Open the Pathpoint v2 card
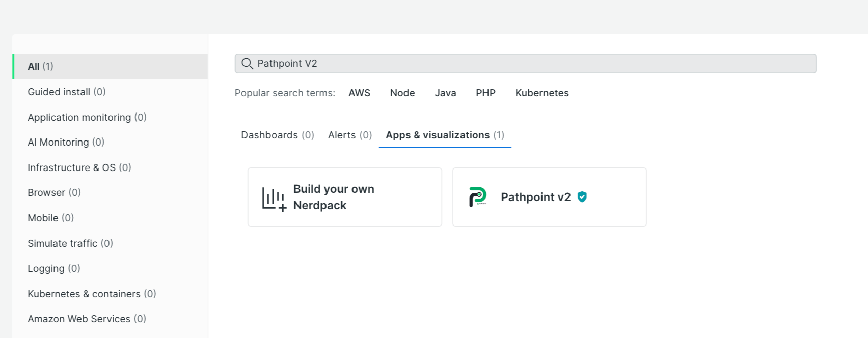The height and width of the screenshot is (338, 868). pos(550,197)
